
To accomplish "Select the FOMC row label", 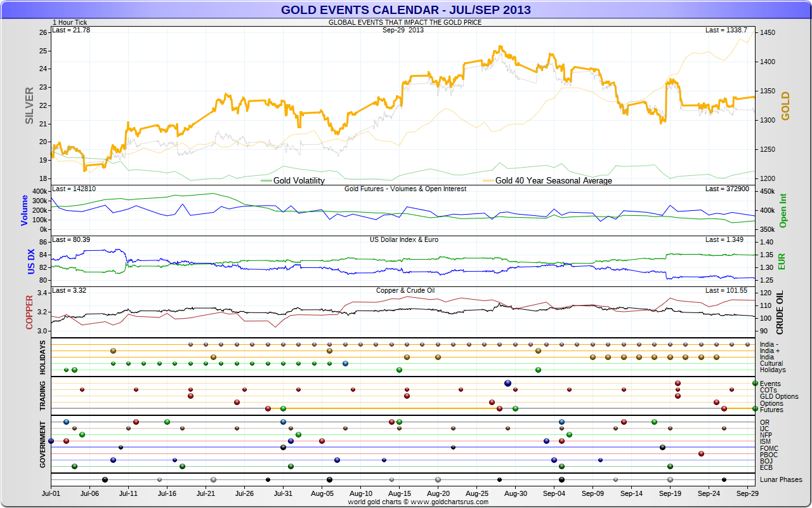I will tap(768, 448).
